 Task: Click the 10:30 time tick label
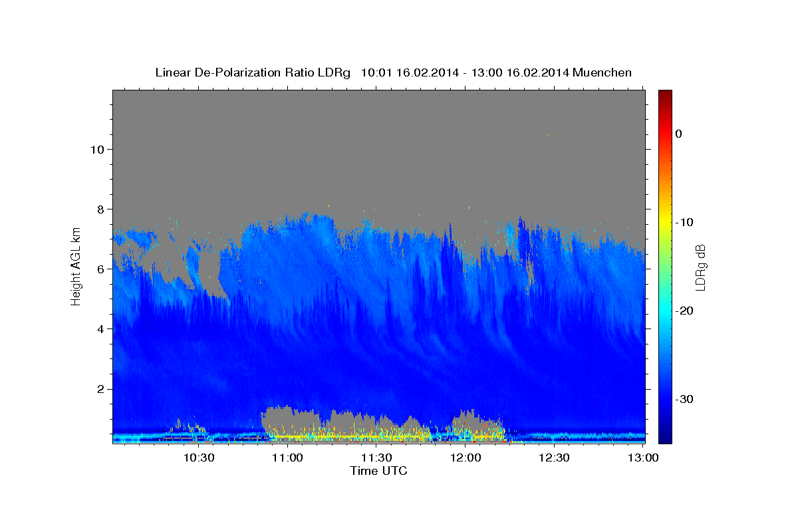tap(199, 458)
